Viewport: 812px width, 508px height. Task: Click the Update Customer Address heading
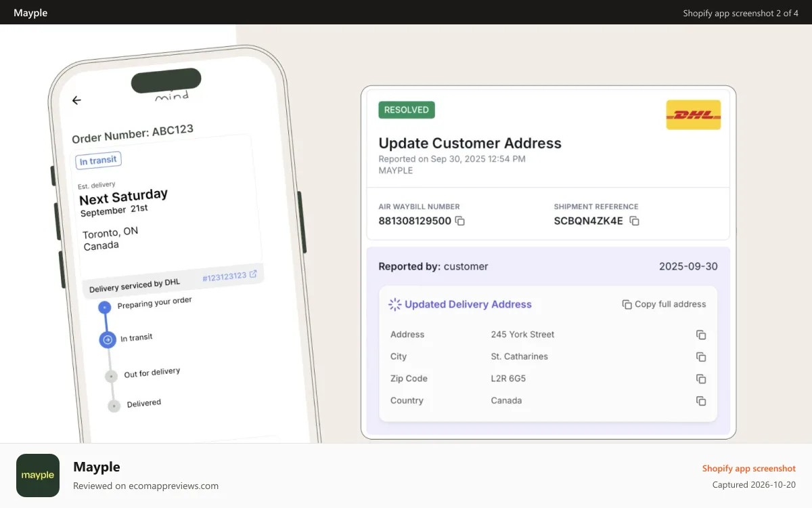pos(470,143)
